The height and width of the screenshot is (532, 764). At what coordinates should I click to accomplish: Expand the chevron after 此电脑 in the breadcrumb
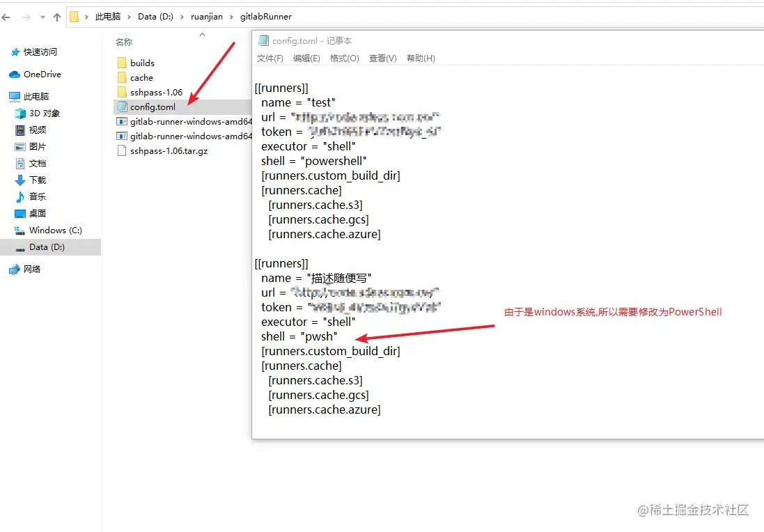[x=129, y=17]
